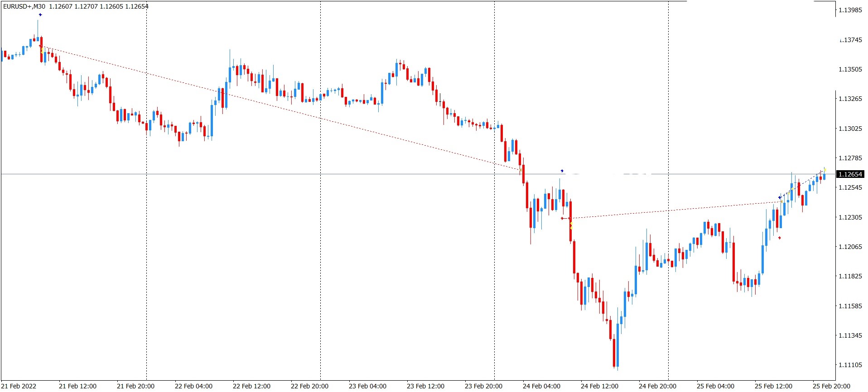The height and width of the screenshot is (392, 868).
Task: Click the 22 Feb 20:00 time label
Action: tap(309, 386)
